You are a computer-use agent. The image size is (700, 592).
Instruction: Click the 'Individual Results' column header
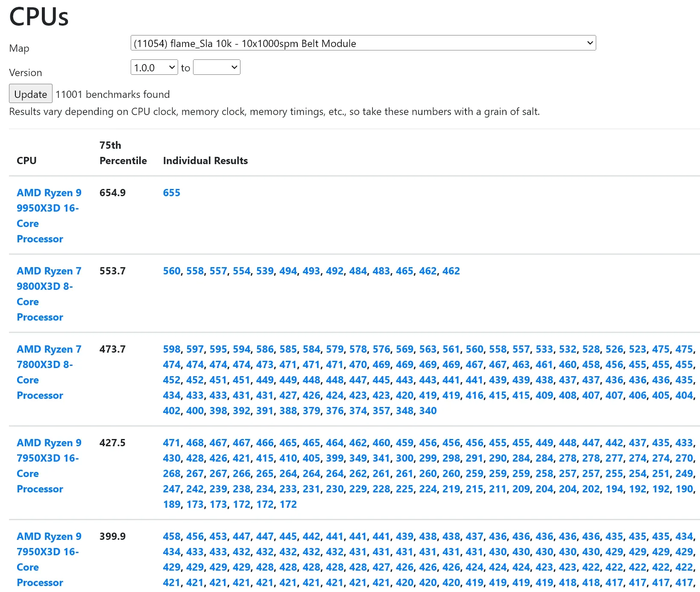click(x=205, y=161)
